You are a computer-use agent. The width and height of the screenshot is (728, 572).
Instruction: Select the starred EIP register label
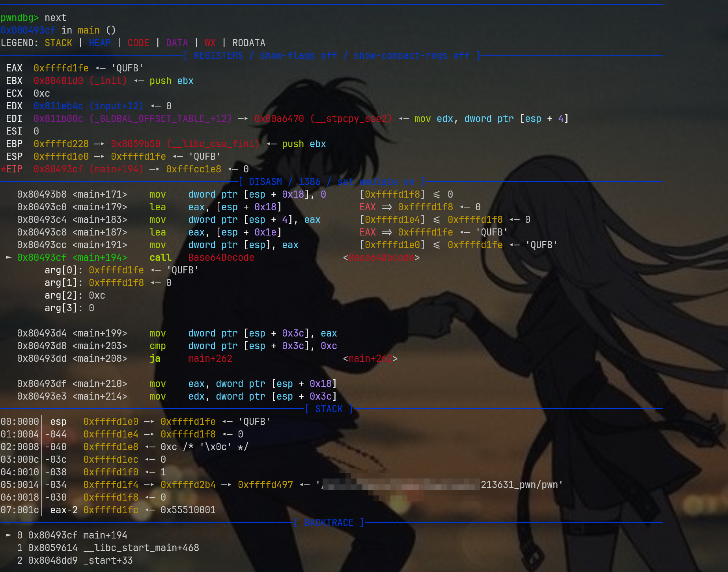pyautogui.click(x=11, y=169)
